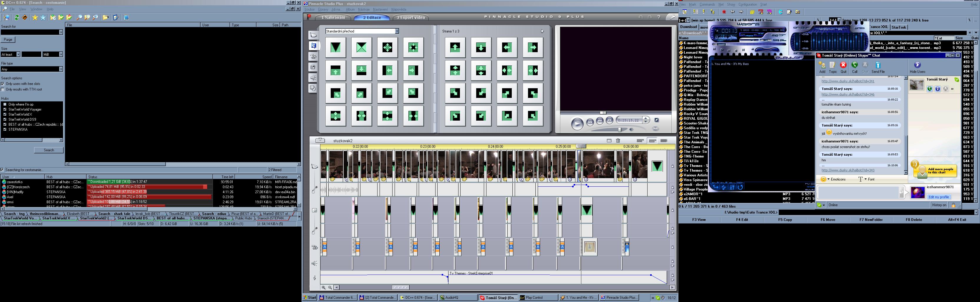Screen dimensions: 980x302
Task: Go to next album page arrow beside Strana 1 z 3
Action: click(542, 31)
